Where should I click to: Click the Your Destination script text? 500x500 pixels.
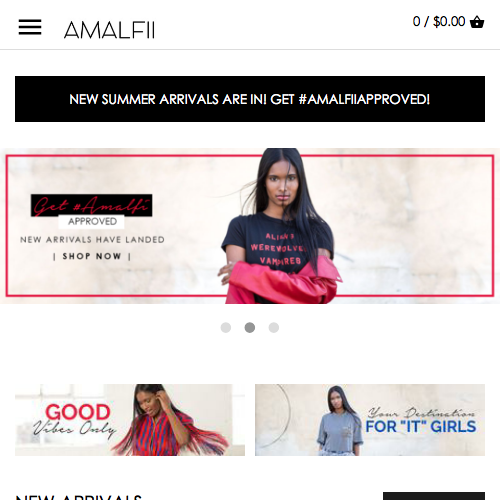point(422,413)
